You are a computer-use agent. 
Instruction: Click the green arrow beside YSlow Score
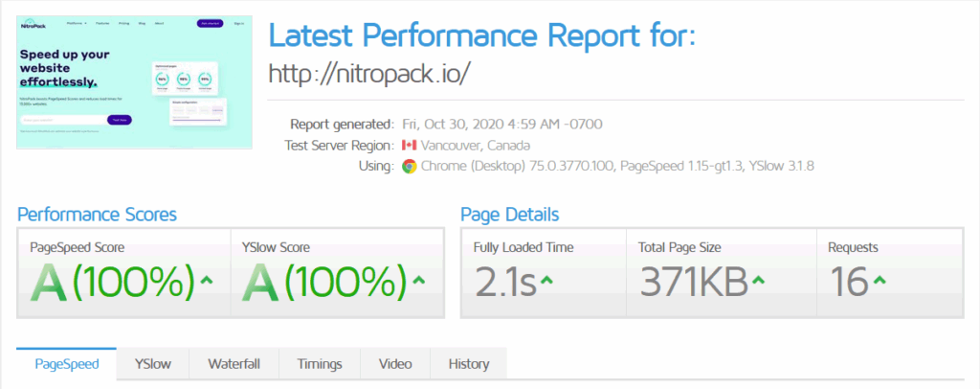(419, 279)
